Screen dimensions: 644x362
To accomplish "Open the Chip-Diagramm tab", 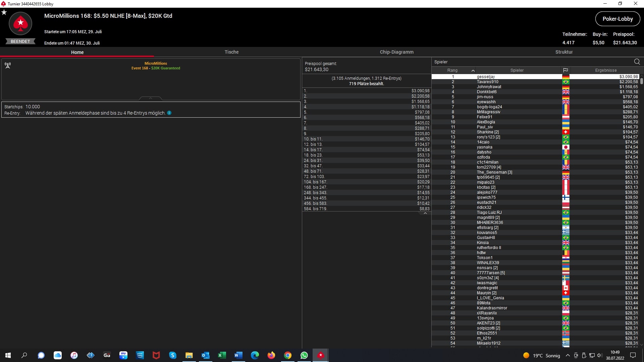I will click(x=396, y=52).
